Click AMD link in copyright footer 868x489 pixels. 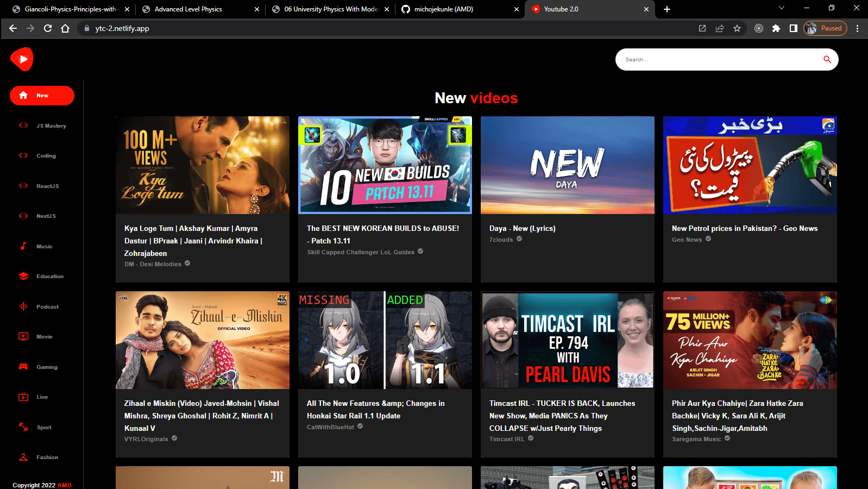(65, 485)
